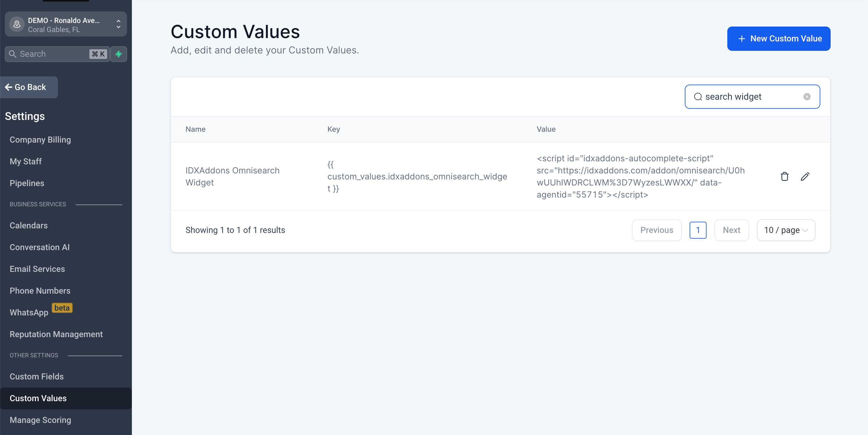Open Conversation AI settings
The height and width of the screenshot is (435, 868).
[40, 247]
